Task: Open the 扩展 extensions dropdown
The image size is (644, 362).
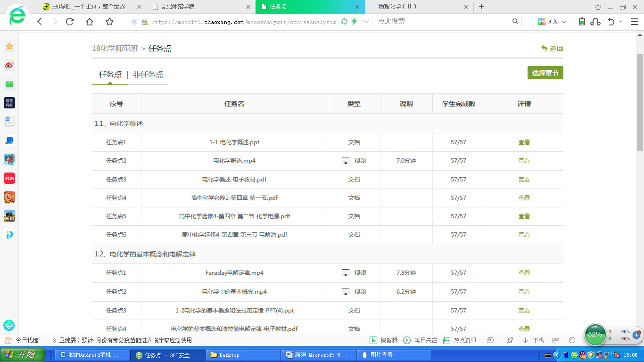Action: [x=552, y=22]
